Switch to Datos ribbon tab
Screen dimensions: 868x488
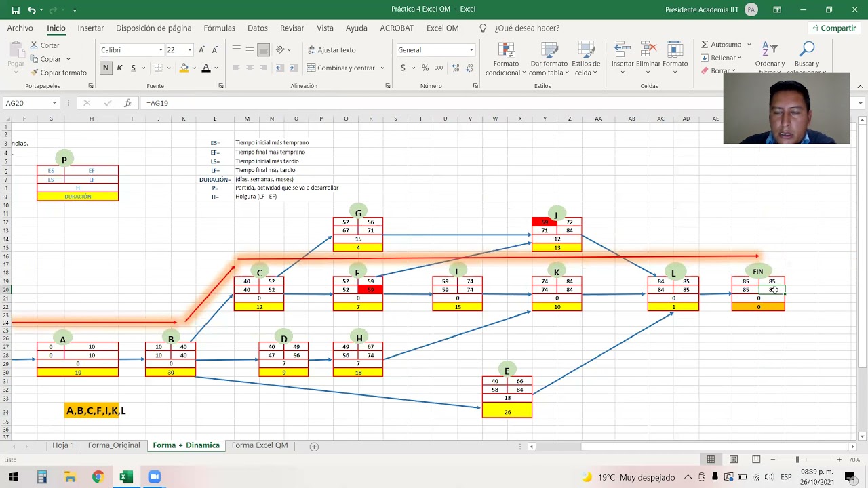point(258,28)
